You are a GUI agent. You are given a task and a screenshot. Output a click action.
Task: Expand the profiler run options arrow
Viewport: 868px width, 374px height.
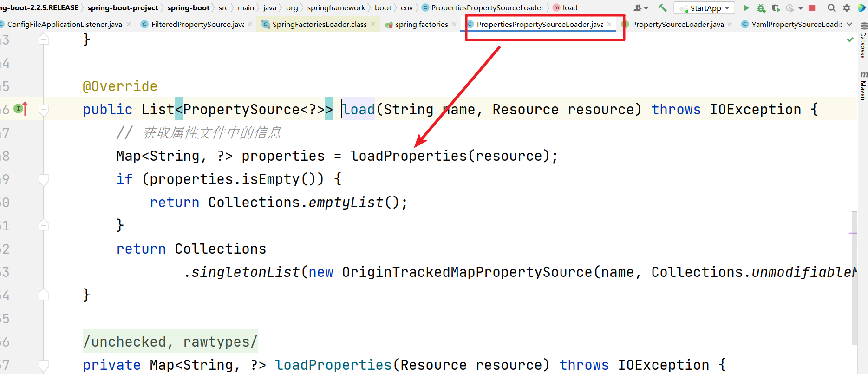tap(801, 8)
